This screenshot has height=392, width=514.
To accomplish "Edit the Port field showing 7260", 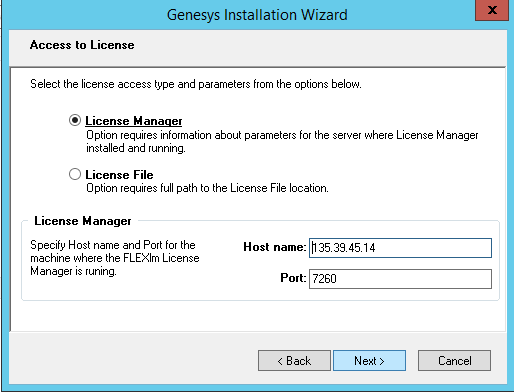I will pyautogui.click(x=400, y=279).
